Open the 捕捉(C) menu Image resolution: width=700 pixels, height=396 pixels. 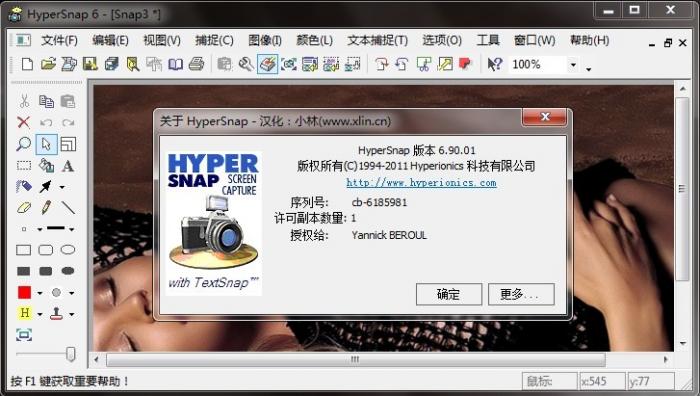[x=214, y=41]
